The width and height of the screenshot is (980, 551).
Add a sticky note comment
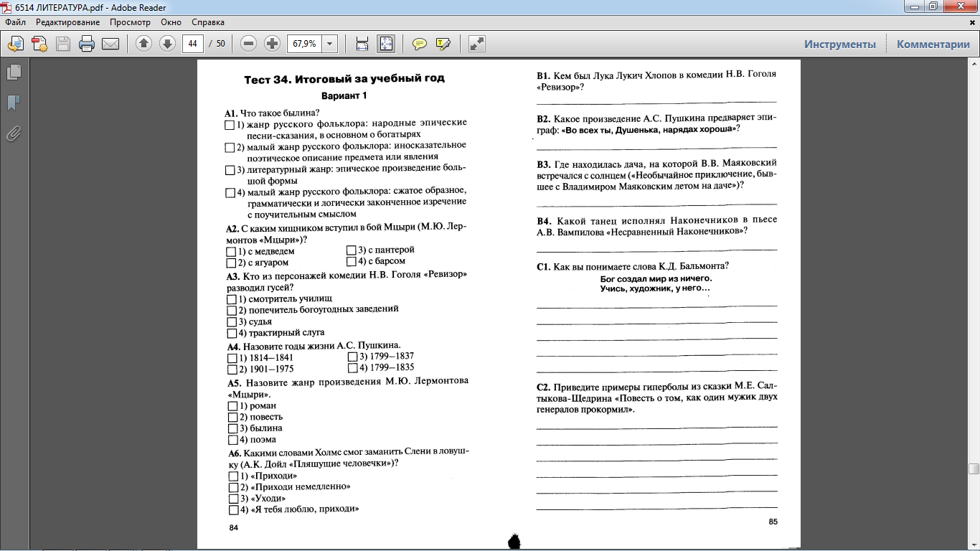click(x=420, y=44)
